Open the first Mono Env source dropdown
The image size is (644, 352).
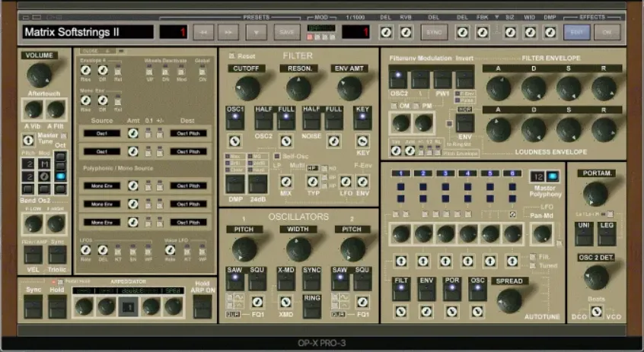tap(102, 186)
